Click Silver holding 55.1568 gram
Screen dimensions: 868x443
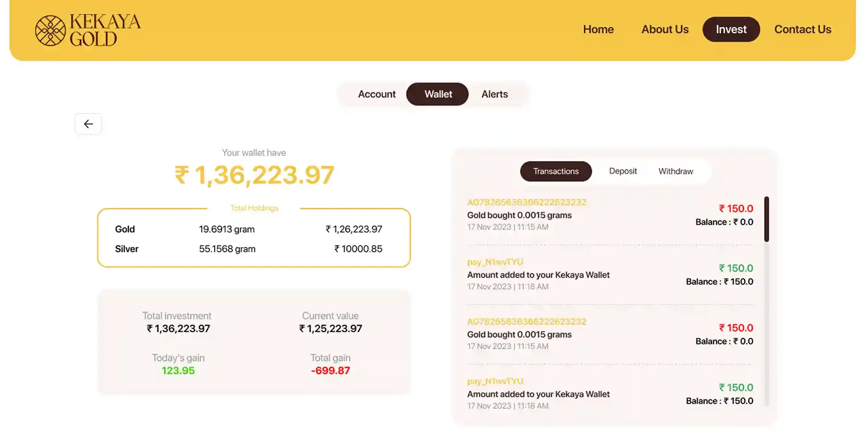[x=227, y=249]
